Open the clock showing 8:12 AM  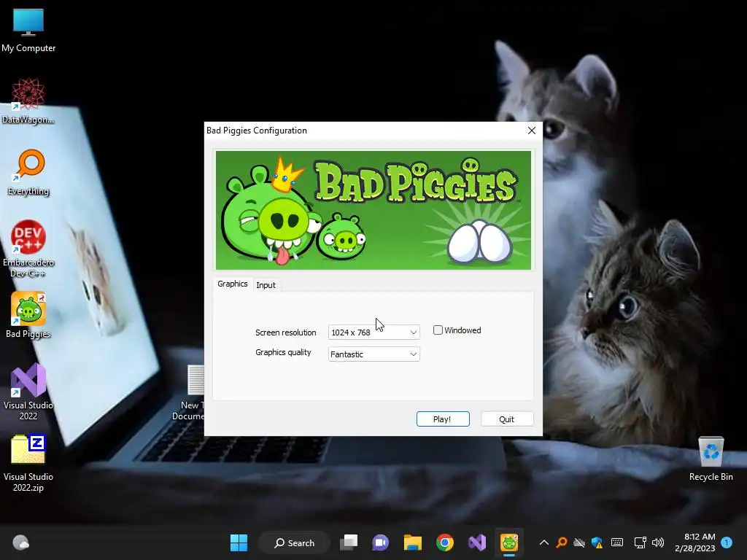pyautogui.click(x=695, y=542)
